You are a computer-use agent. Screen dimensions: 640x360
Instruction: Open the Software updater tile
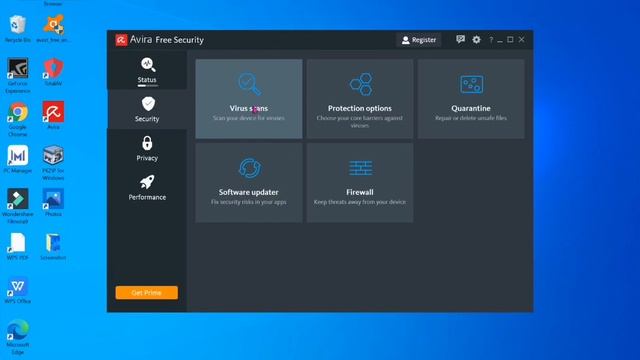coord(249,182)
